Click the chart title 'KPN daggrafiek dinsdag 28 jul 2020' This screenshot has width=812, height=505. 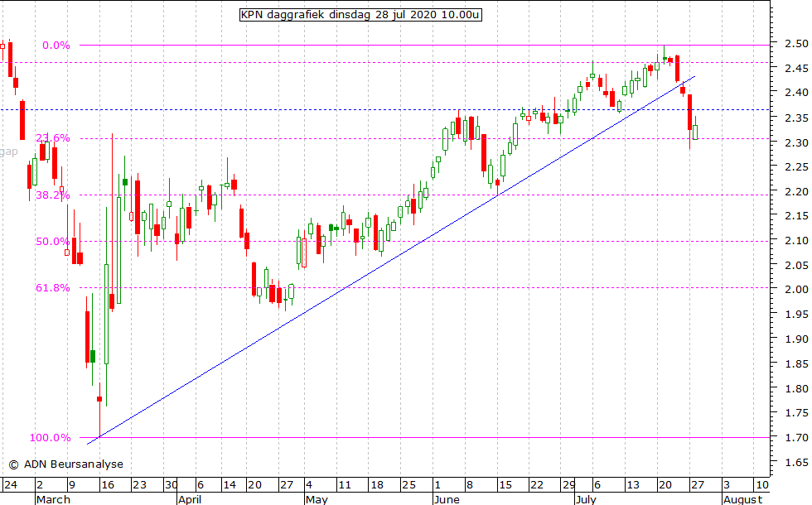(360, 15)
